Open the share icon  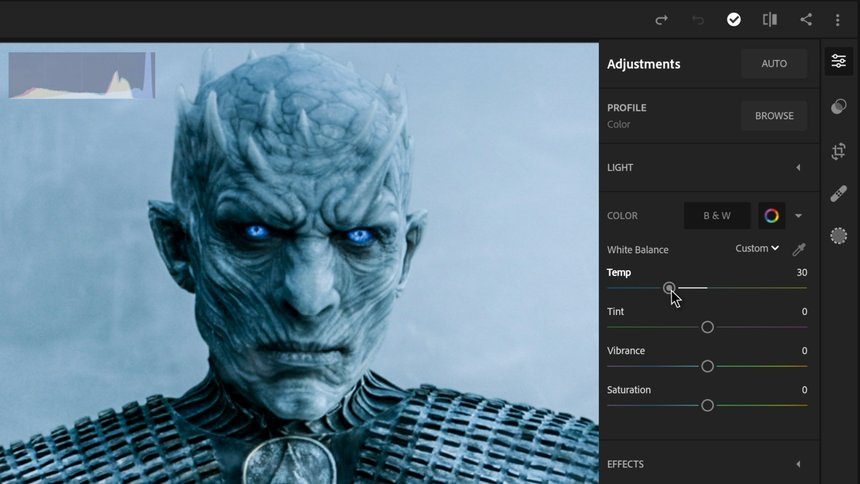806,20
